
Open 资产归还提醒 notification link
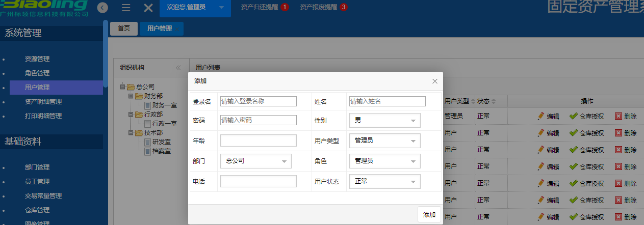(260, 7)
